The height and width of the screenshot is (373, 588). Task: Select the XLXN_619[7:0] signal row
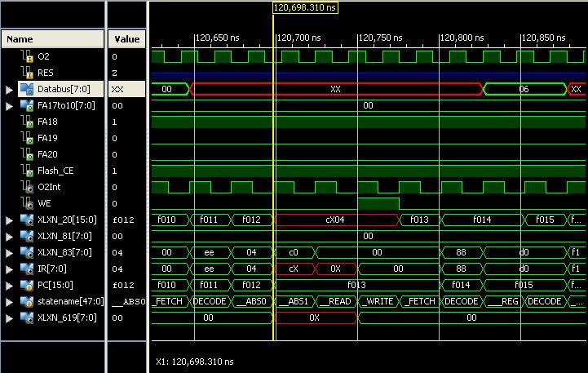(63, 317)
